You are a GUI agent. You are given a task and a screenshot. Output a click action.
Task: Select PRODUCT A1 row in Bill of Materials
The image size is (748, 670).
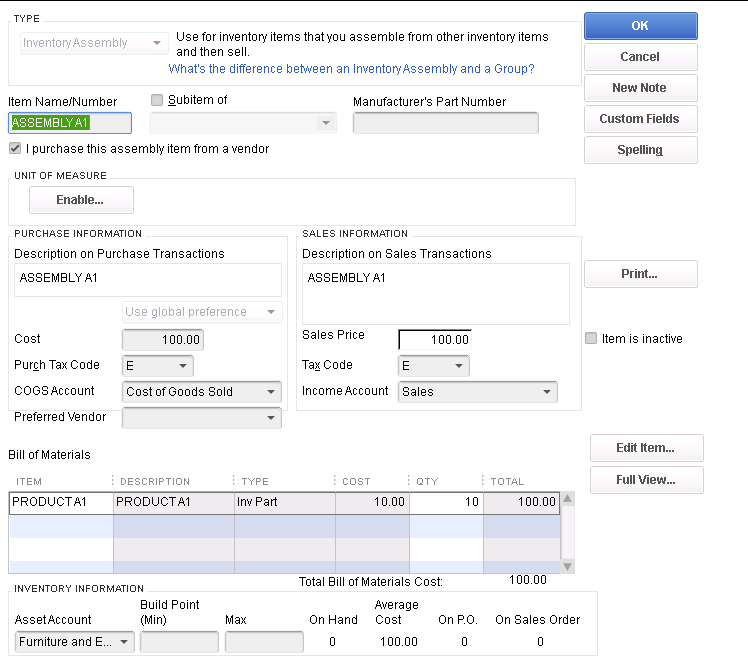click(61, 502)
